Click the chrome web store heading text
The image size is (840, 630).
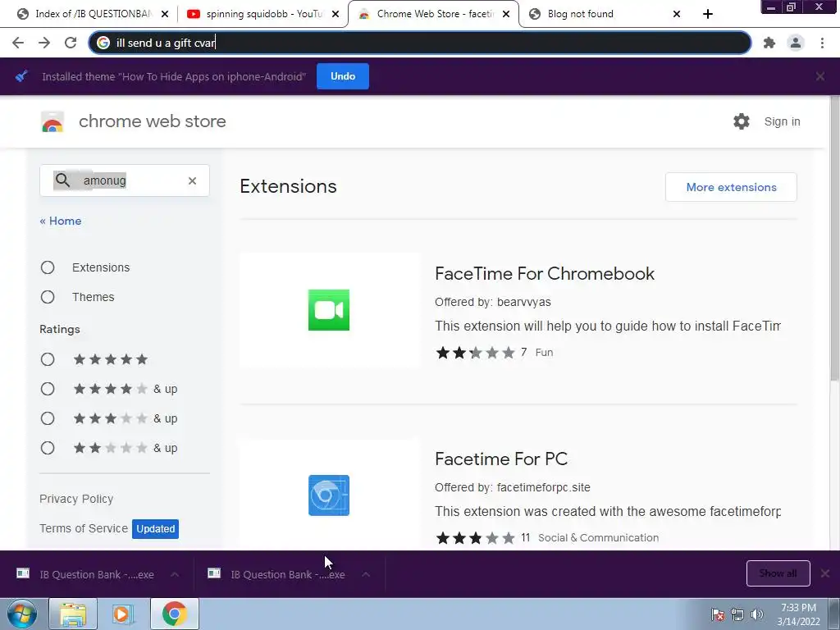coord(152,121)
